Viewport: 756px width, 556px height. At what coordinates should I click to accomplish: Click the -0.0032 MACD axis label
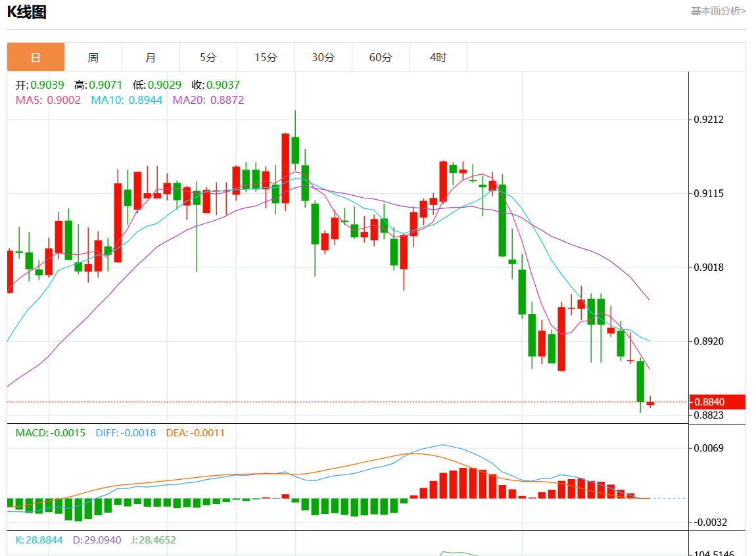coord(709,522)
